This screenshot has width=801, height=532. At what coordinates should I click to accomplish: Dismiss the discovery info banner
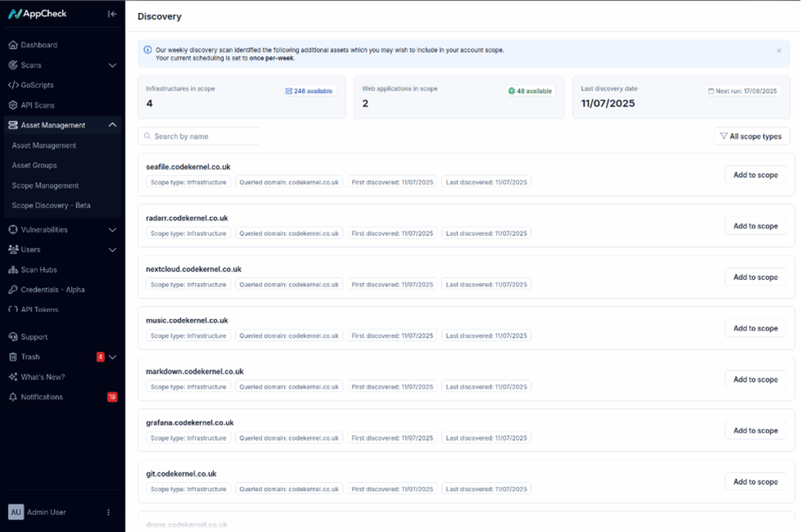778,51
